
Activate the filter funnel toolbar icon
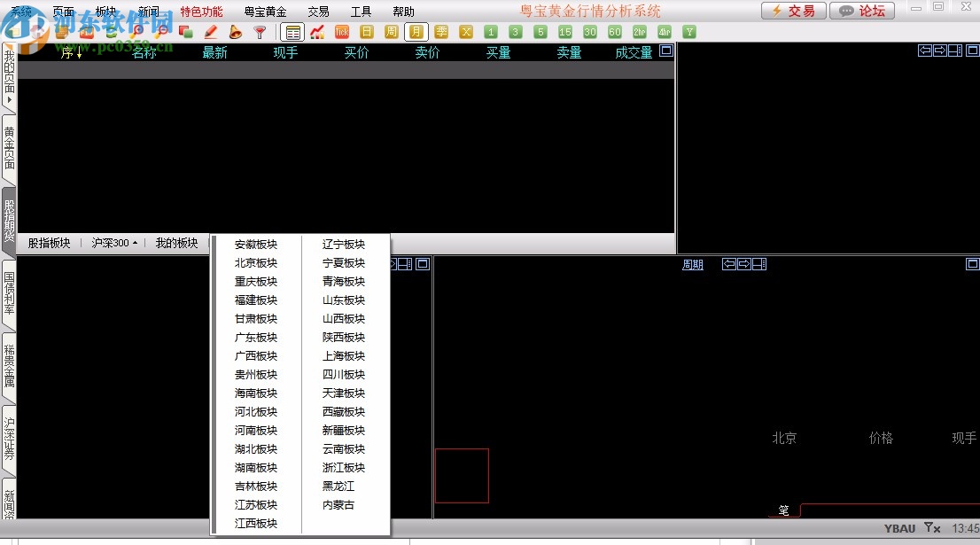259,31
